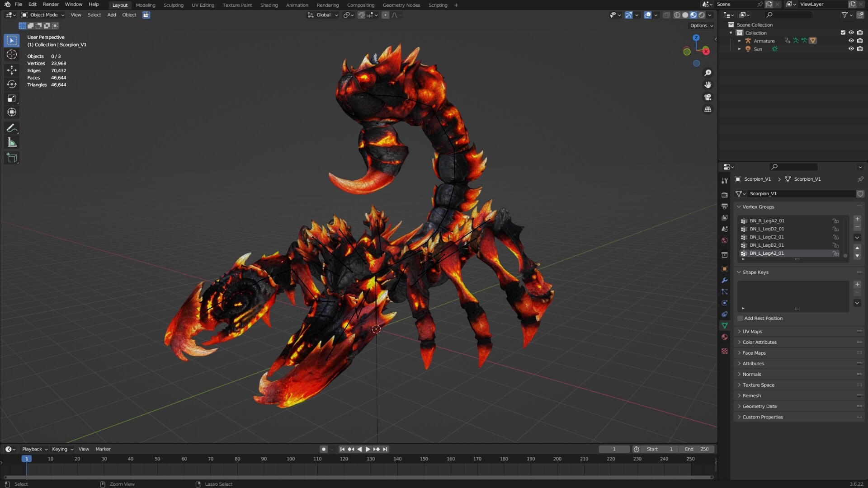Open the Object Mode dropdown

[x=43, y=15]
